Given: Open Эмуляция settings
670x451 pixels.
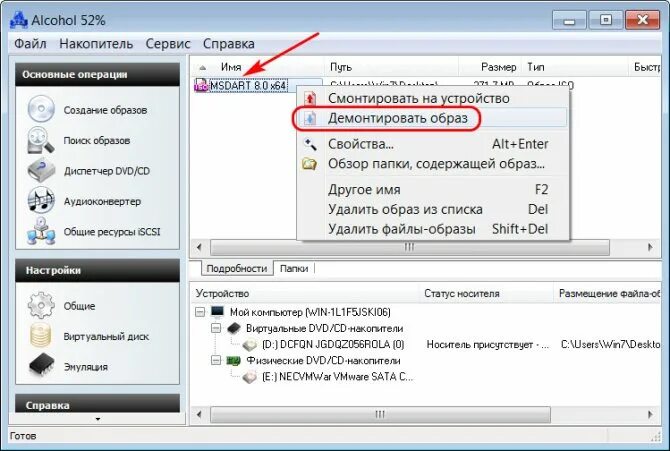Looking at the screenshot, I should [85, 367].
